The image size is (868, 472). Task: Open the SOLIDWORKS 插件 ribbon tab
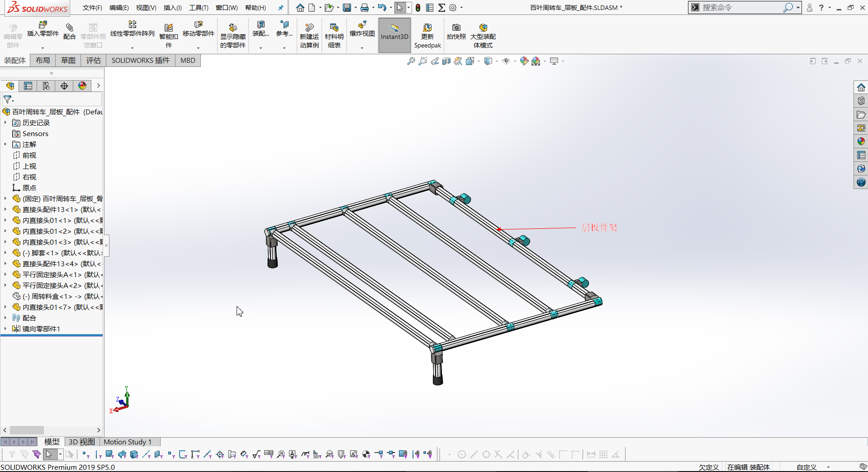pyautogui.click(x=141, y=61)
